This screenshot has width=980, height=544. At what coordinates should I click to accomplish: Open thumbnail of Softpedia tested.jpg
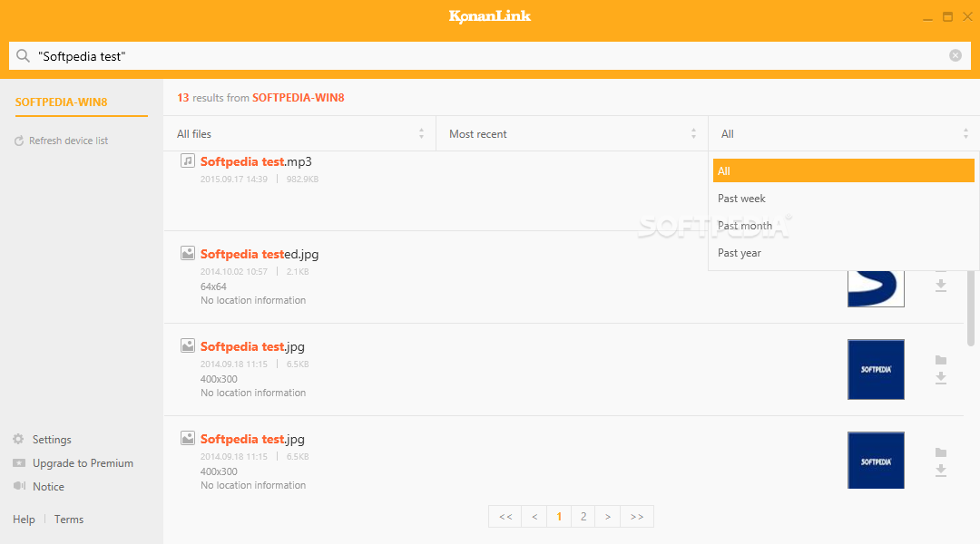click(x=876, y=288)
